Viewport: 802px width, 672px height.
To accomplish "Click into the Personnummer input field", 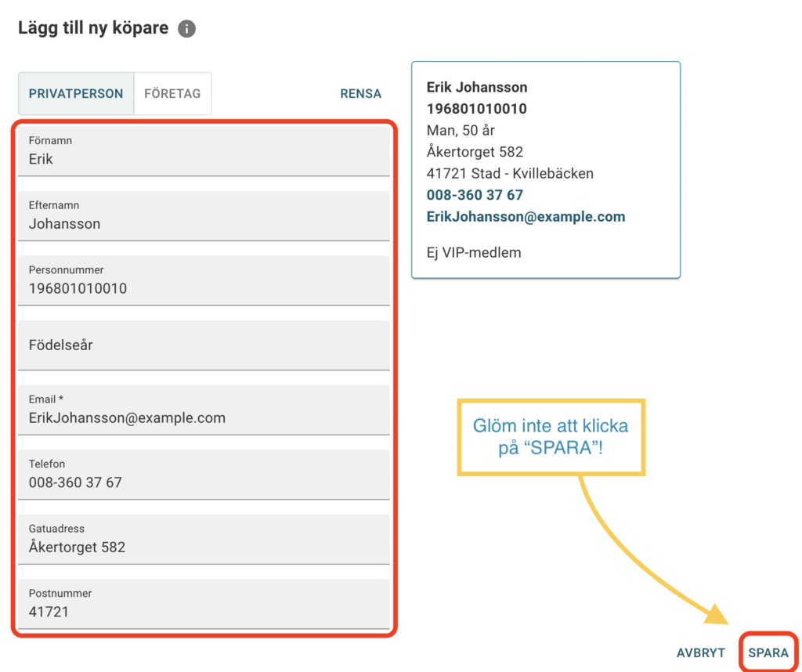I will (x=204, y=281).
